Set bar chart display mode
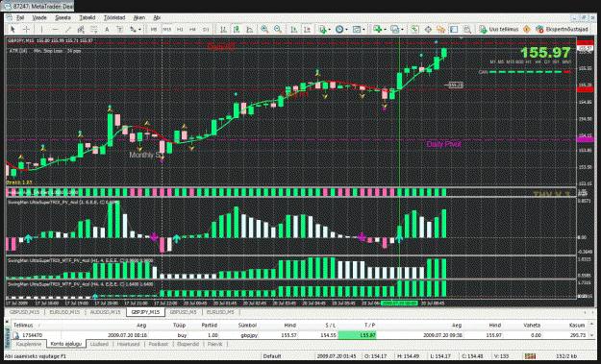The height and width of the screenshot is (364, 601). 223,29
